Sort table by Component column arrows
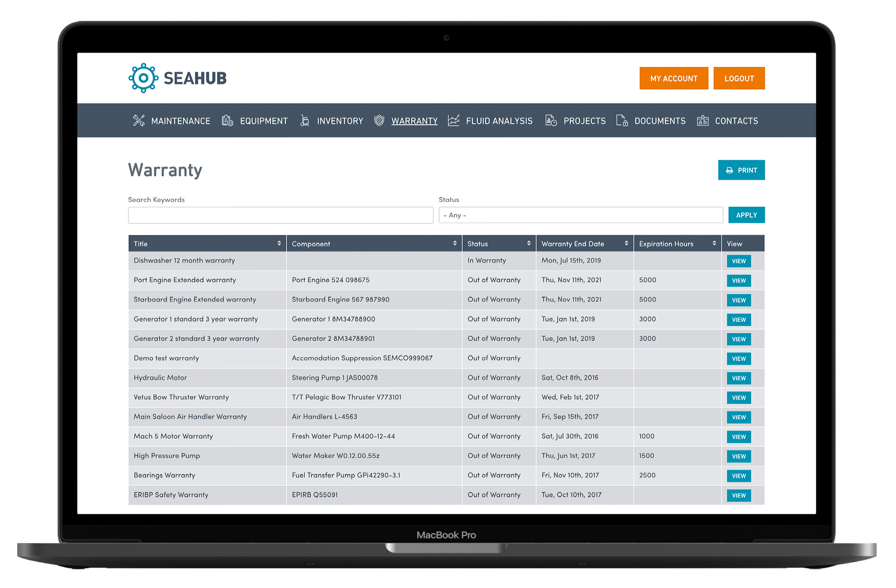The height and width of the screenshot is (588, 896). (x=455, y=243)
